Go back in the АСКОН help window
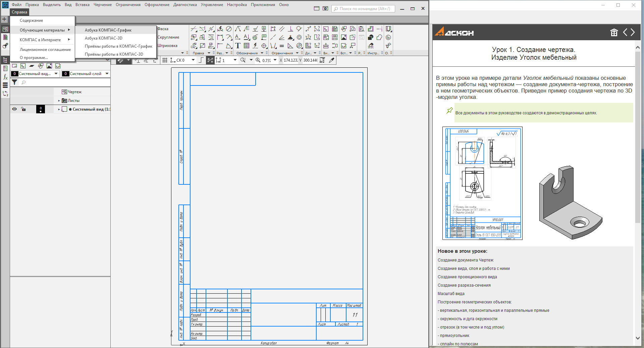The image size is (644, 348). coord(625,33)
